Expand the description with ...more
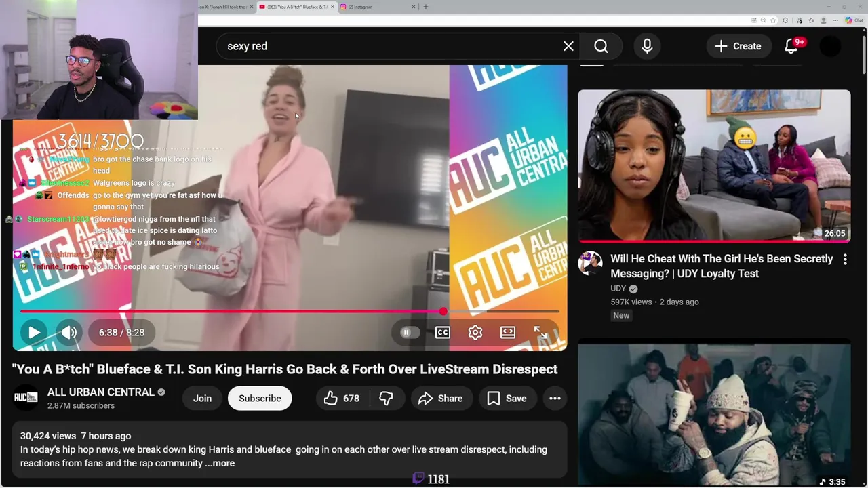The image size is (868, 488). click(220, 463)
